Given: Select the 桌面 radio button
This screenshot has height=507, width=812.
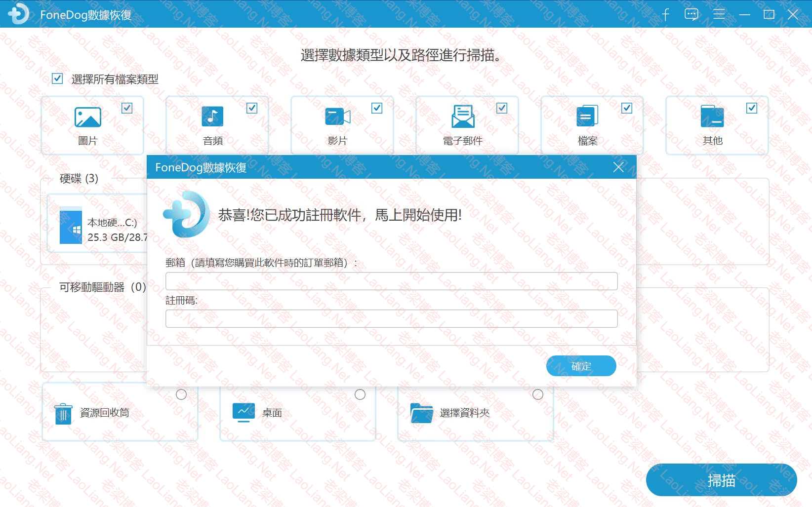Looking at the screenshot, I should coord(360,394).
